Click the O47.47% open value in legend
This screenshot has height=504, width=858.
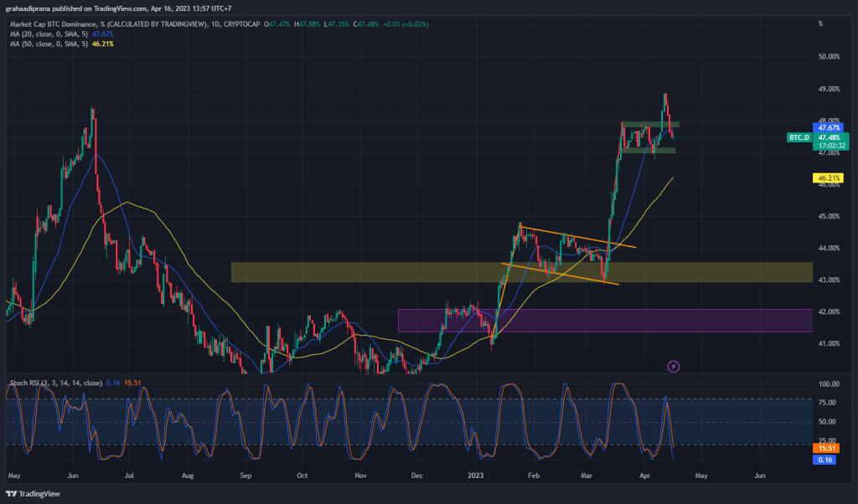(x=277, y=24)
